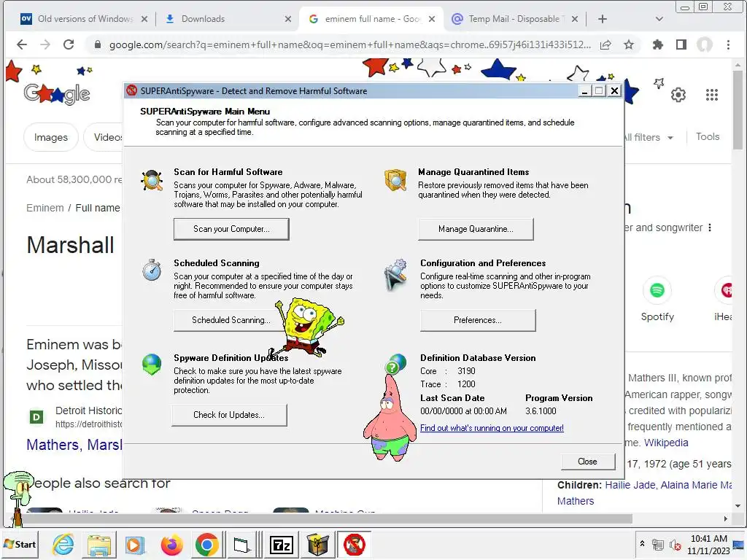
Task: Open Hailie Jade children link
Action: click(630, 485)
